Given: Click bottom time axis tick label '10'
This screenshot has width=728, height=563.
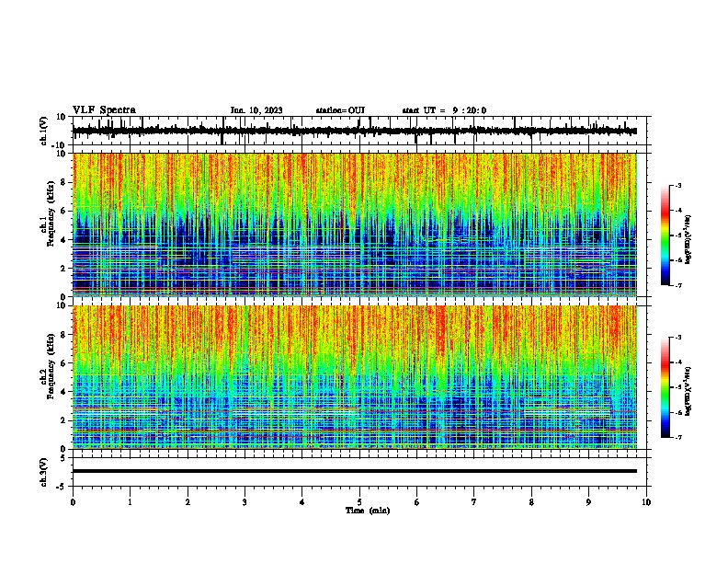Looking at the screenshot, I should coord(646,502).
